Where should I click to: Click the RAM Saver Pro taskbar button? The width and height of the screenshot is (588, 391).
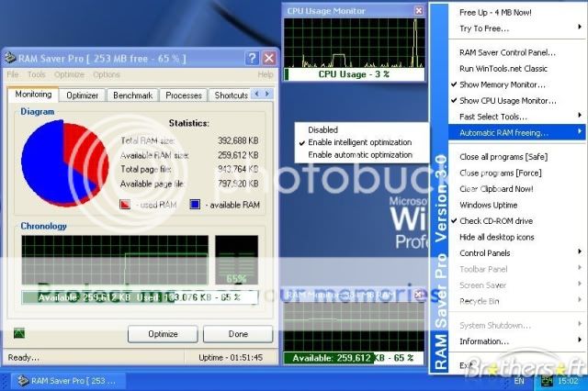click(x=66, y=380)
